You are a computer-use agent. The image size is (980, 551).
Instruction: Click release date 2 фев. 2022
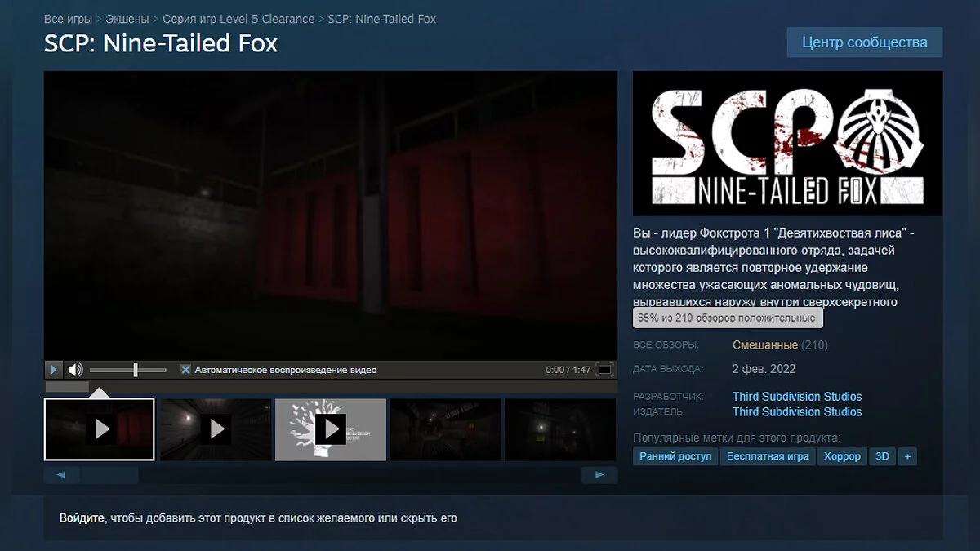(x=764, y=369)
